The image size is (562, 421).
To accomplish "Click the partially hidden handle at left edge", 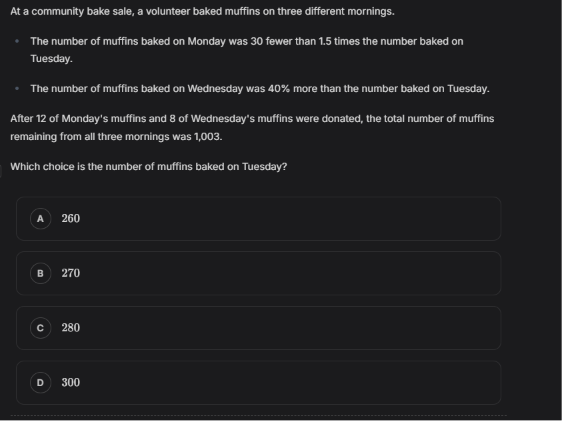I will coord(1,171).
